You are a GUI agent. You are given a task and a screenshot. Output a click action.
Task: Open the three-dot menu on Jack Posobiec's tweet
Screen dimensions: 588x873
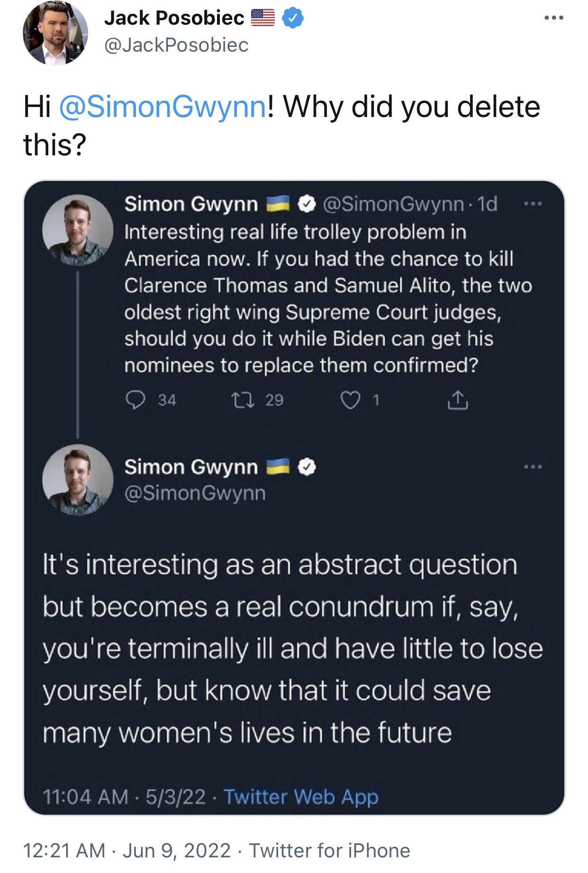(554, 18)
